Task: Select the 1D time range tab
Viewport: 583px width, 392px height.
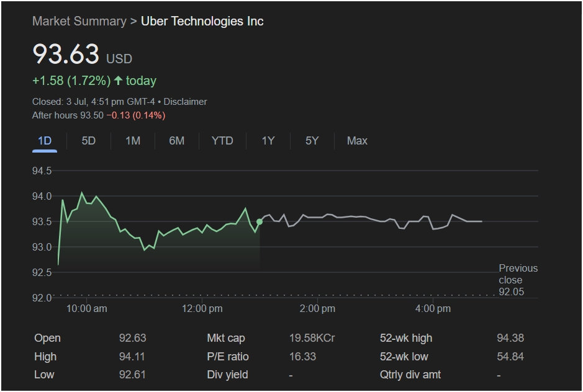Action: (x=45, y=141)
